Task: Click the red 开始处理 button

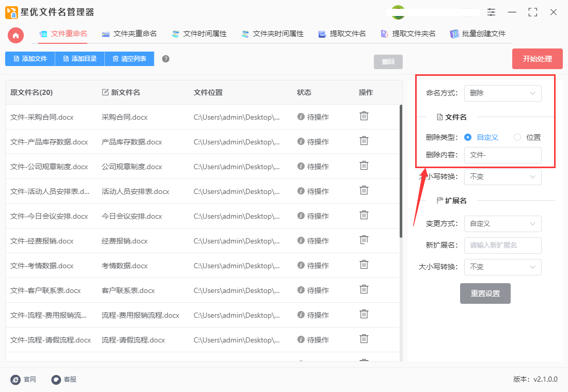Action: coord(537,59)
